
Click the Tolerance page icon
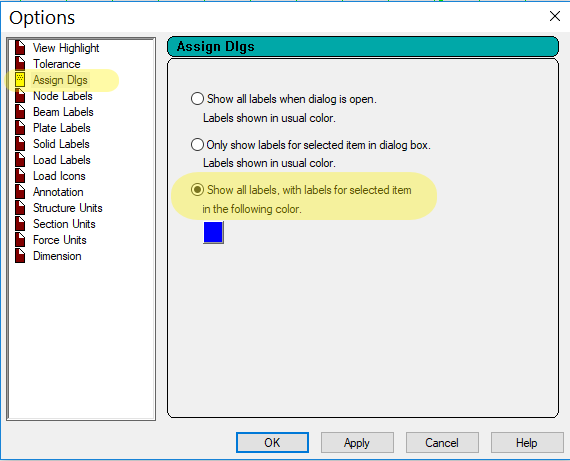click(20, 64)
